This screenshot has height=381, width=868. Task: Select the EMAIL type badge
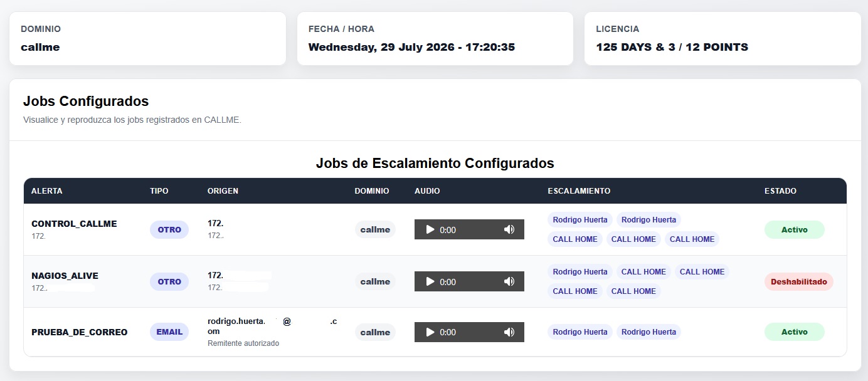click(169, 332)
